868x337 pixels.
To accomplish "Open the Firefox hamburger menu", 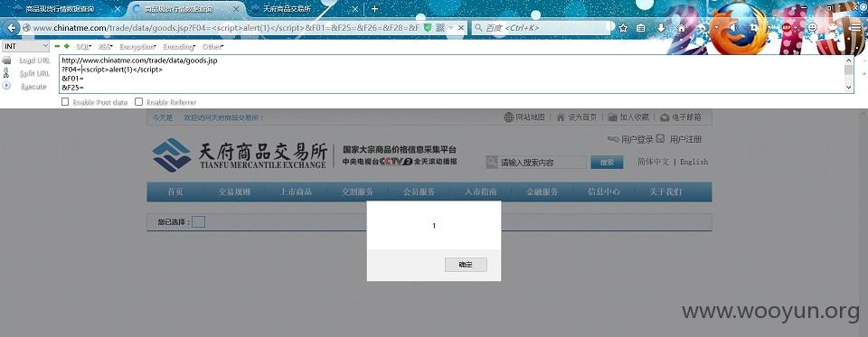I will pos(855,28).
